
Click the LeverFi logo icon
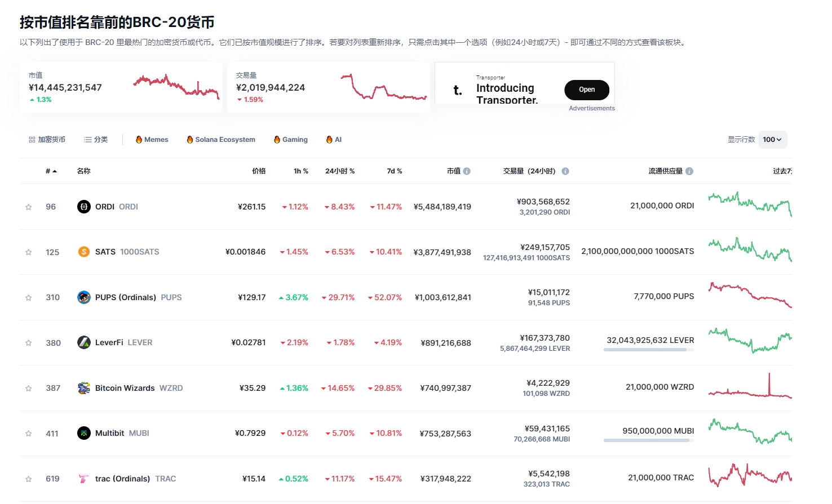pos(84,342)
